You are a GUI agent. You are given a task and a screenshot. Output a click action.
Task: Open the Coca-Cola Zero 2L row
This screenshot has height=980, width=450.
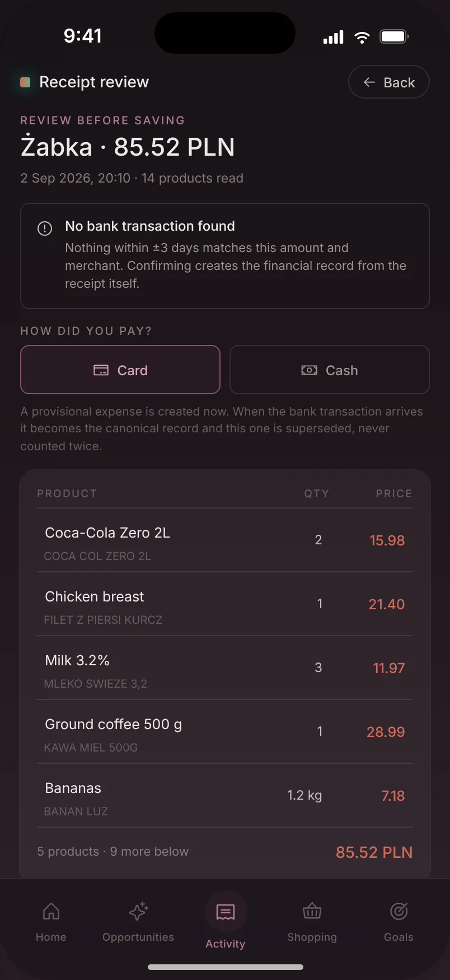[225, 540]
